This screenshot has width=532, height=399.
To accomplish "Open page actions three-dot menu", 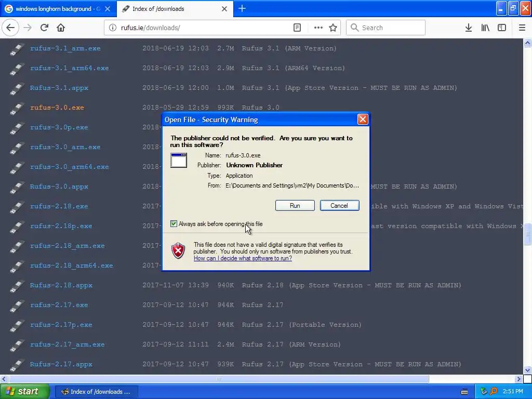I will (x=318, y=28).
